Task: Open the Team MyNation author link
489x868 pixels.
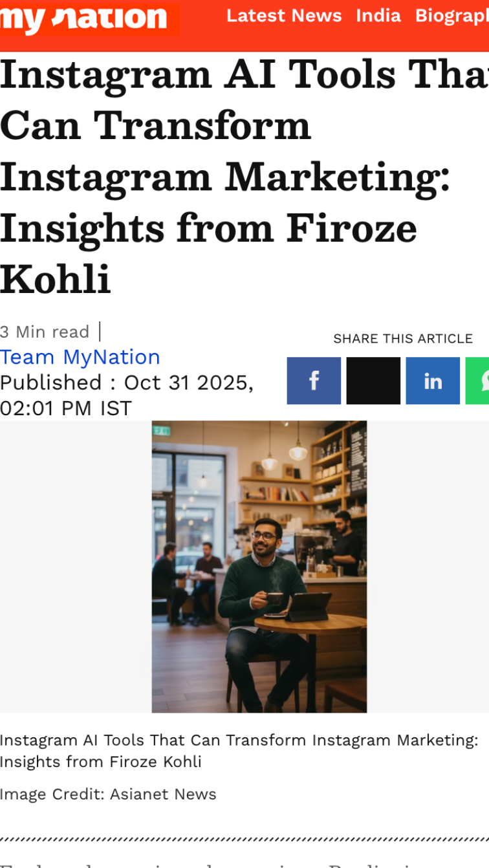Action: coord(80,357)
